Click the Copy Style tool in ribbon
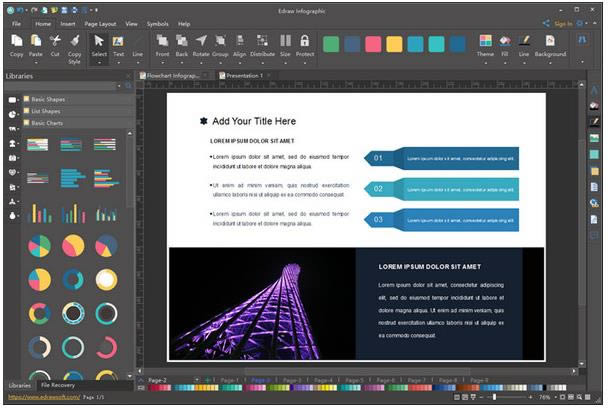Screen dimensions: 616x410 74,46
